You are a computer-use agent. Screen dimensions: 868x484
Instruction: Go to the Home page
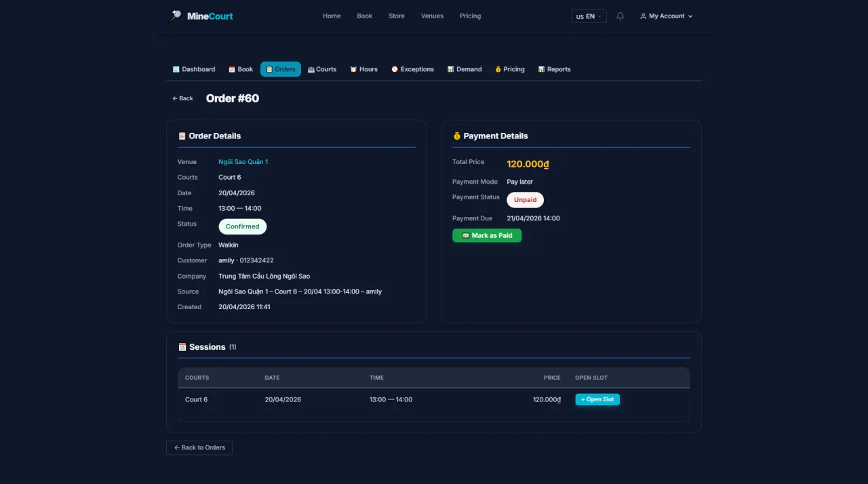coord(332,16)
